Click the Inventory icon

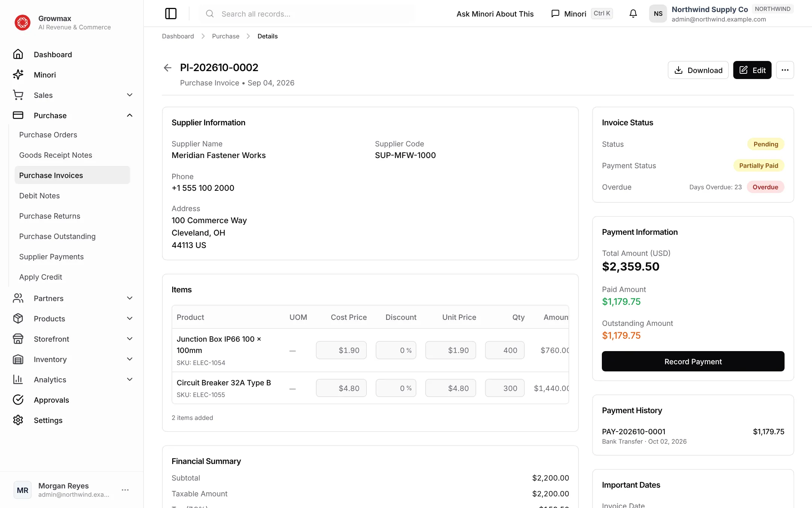[18, 359]
